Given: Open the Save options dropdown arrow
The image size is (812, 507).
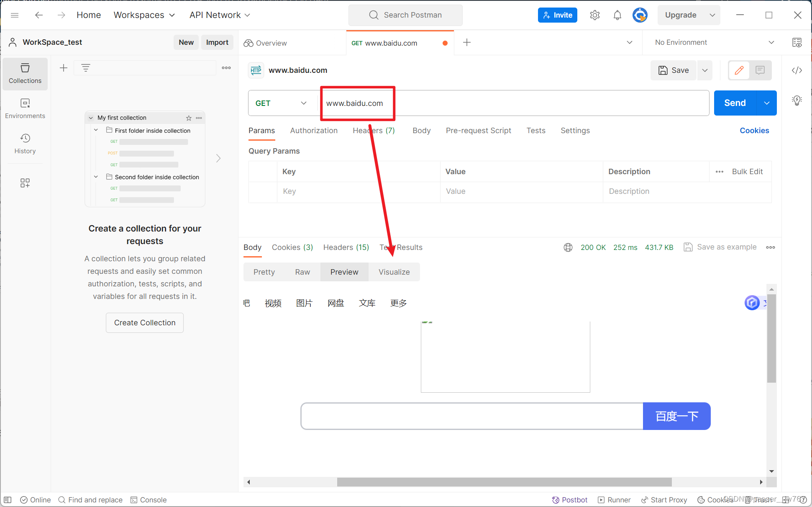Looking at the screenshot, I should click(x=705, y=70).
